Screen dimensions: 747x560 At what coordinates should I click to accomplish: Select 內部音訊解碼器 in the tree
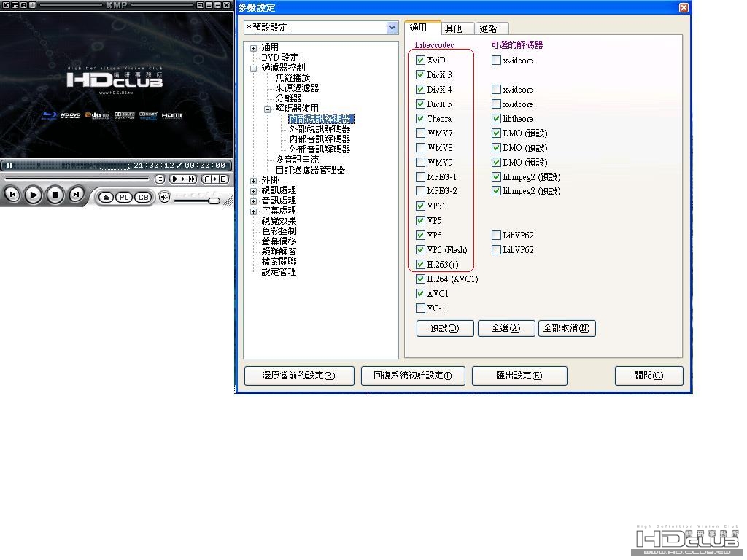(x=320, y=139)
